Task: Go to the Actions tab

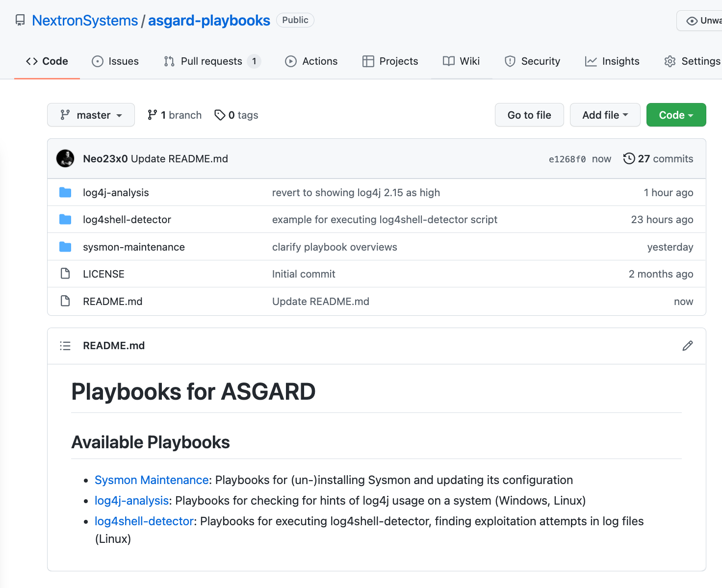Action: 311,61
